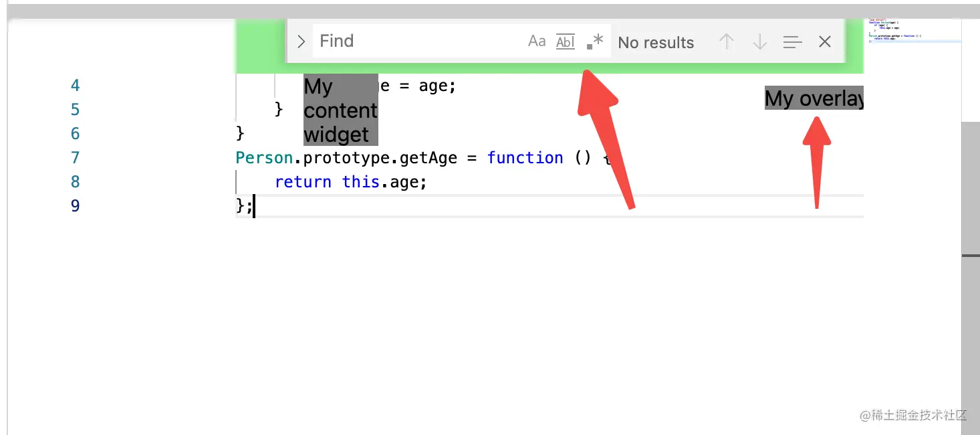Click "= age;" text on line 4
980x435 pixels.
pyautogui.click(x=428, y=86)
